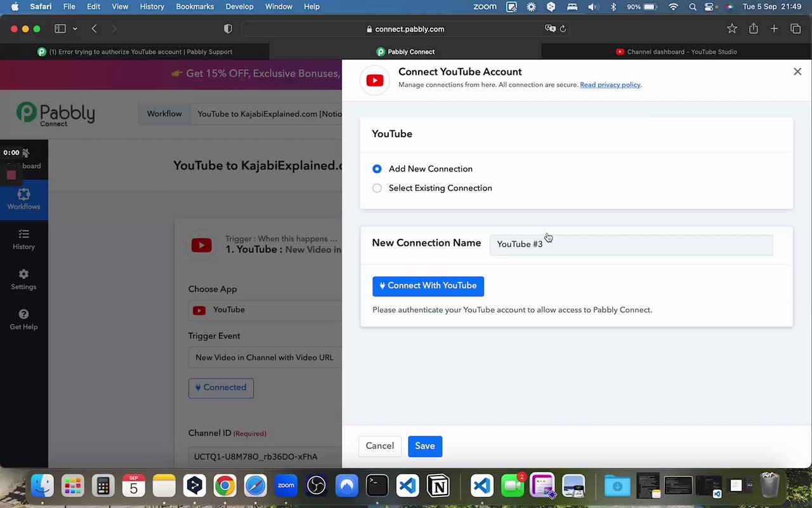The height and width of the screenshot is (508, 812).
Task: Open FaceTime from the dock
Action: click(x=513, y=486)
